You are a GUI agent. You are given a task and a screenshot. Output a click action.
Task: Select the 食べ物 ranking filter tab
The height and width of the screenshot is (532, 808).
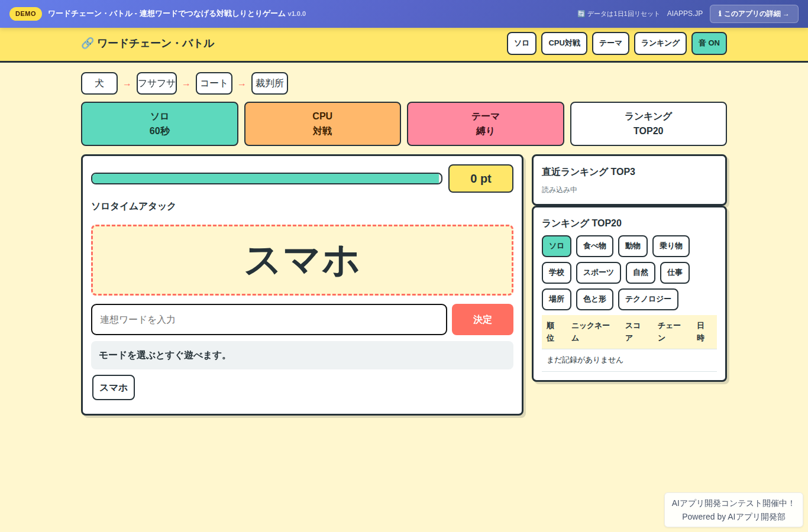pos(594,246)
